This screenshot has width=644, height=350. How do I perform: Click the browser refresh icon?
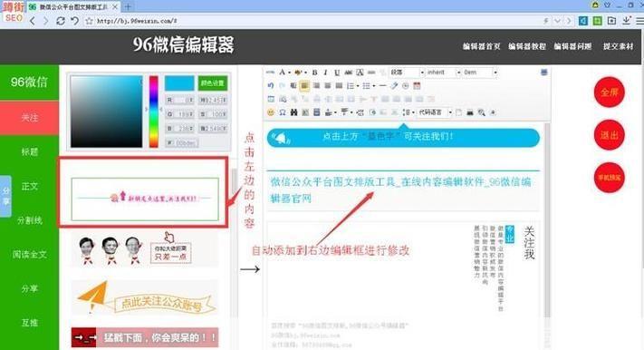tap(61, 21)
